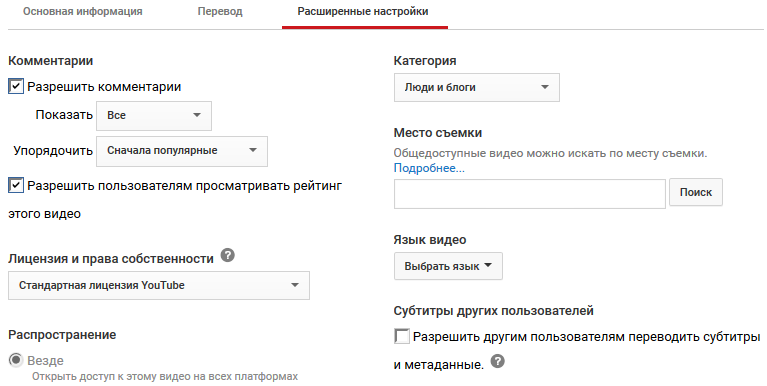Switch to Перевод tab

[220, 11]
